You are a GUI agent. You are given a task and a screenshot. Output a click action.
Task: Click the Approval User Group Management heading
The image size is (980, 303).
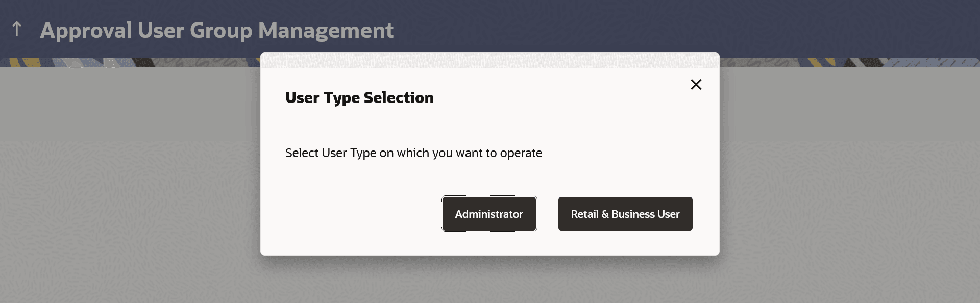(x=216, y=30)
